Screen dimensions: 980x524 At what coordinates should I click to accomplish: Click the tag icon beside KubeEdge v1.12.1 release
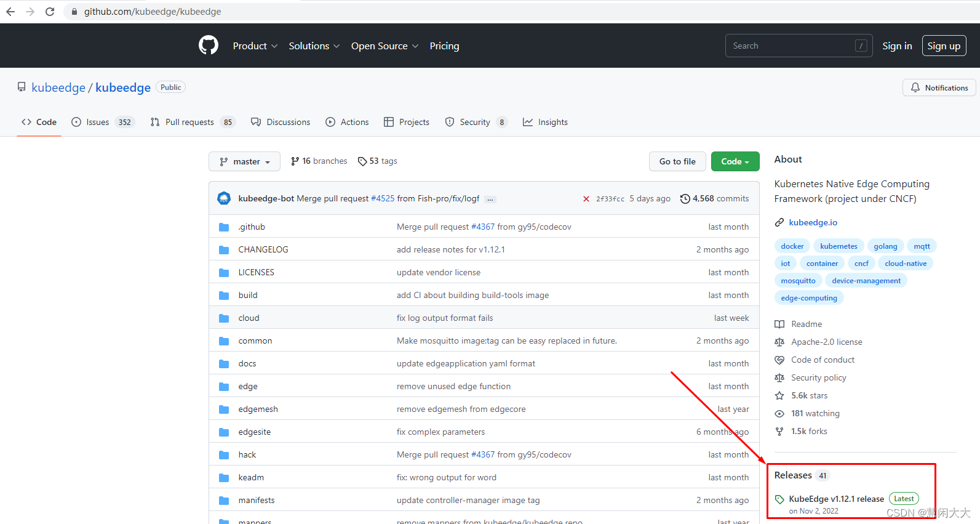tap(779, 499)
